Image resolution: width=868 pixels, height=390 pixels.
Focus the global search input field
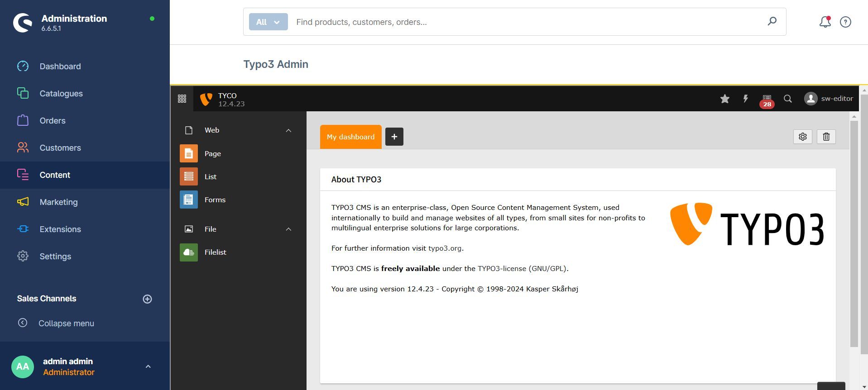tap(525, 22)
